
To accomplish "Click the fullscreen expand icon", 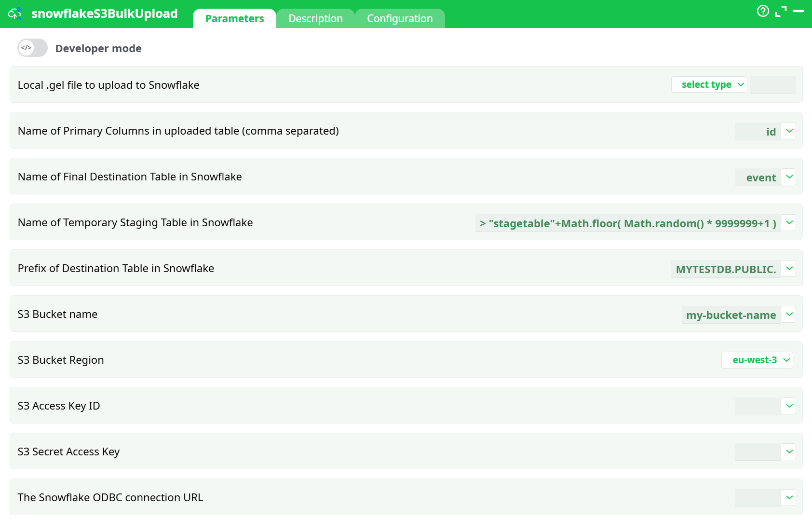I will tap(781, 12).
